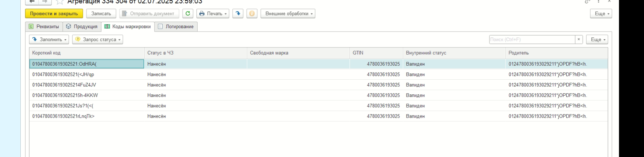Click the blue arrow transfer icon
Image resolution: width=644 pixels, height=157 pixels.
tap(238, 14)
